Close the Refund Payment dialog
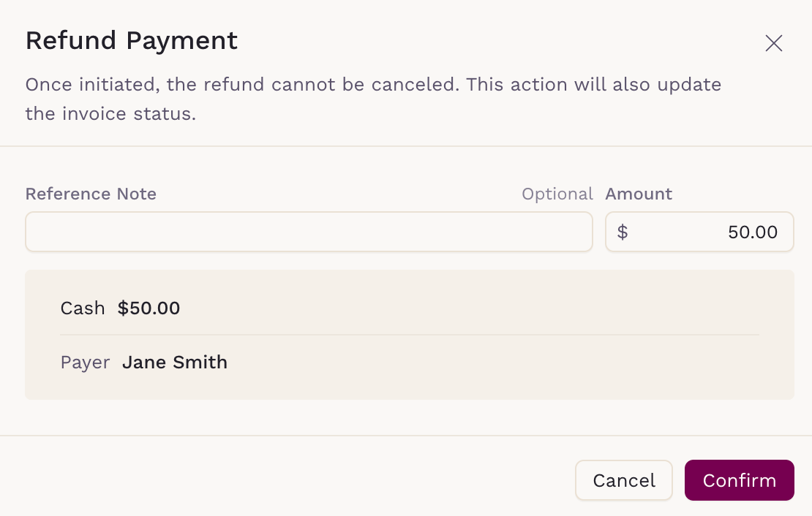Screen dimensions: 812x516 [773, 43]
